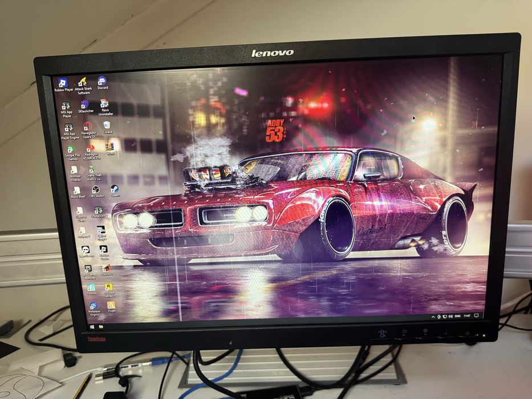
Task: Switch the ENG input language indicator
Action: coord(457,316)
